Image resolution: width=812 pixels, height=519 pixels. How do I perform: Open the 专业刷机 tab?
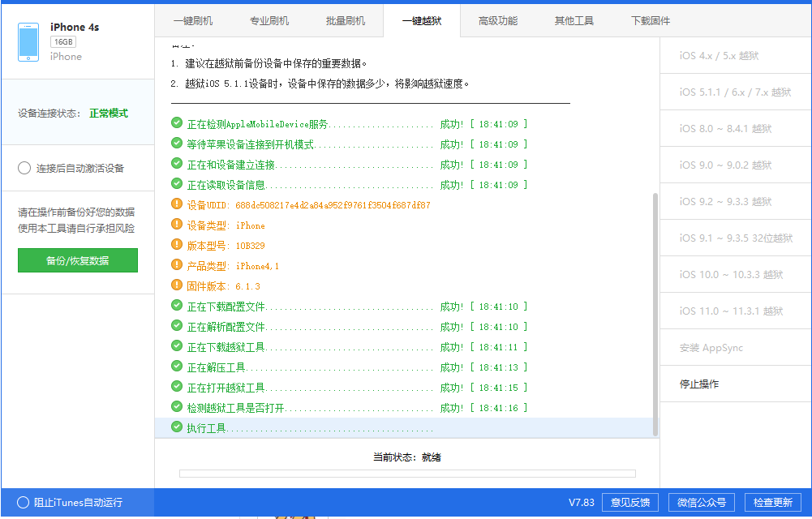coord(269,21)
